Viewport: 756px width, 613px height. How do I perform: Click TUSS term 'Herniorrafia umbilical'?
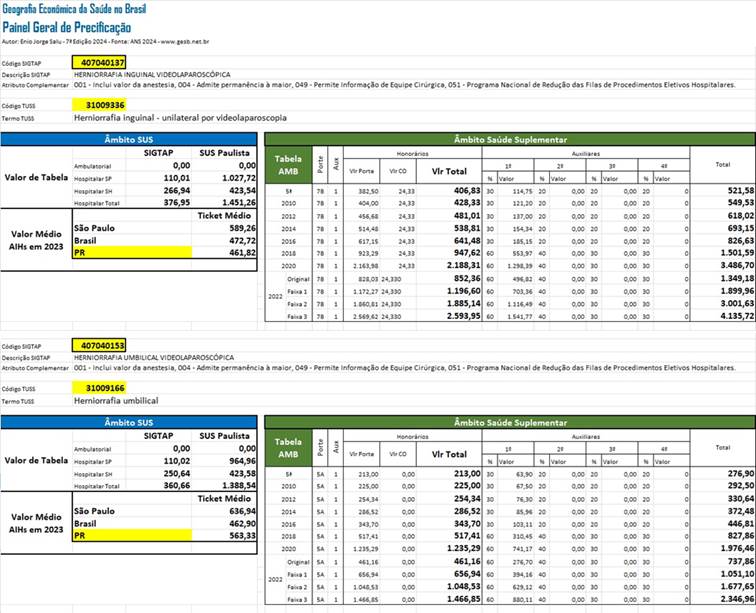(116, 401)
